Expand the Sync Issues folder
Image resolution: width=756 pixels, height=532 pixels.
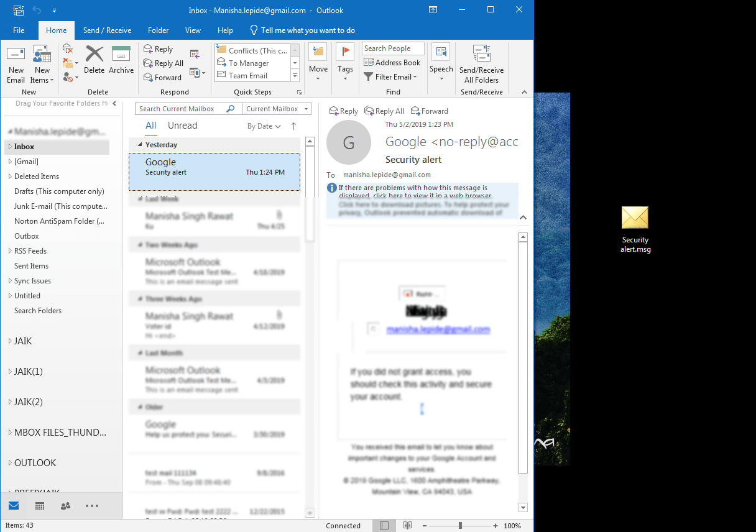(x=10, y=281)
